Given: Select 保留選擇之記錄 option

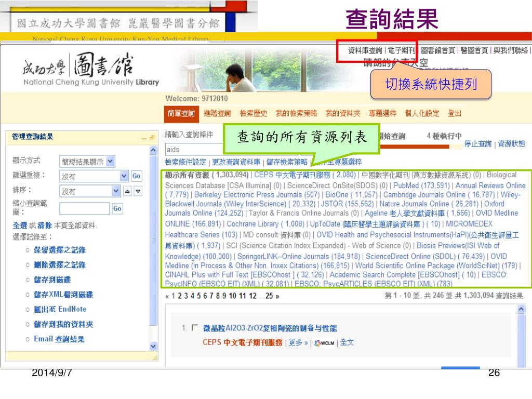Looking at the screenshot, I should (x=60, y=250).
